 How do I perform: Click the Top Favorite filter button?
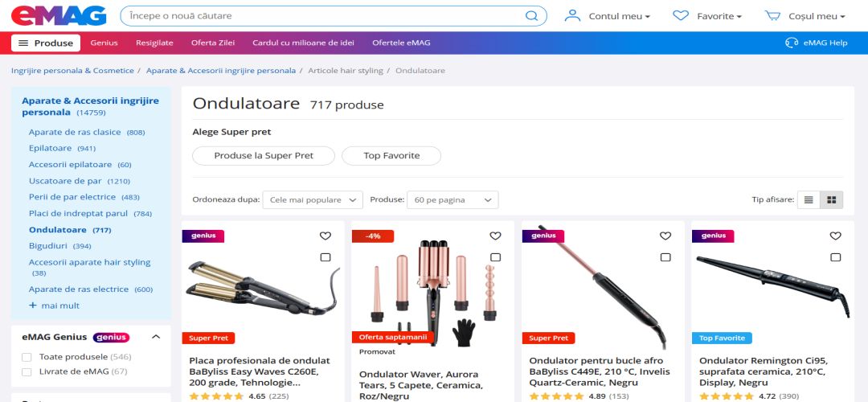391,156
